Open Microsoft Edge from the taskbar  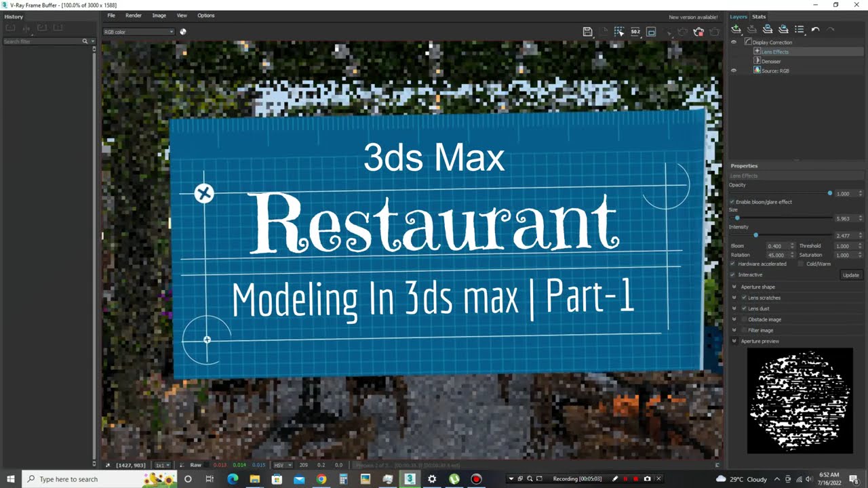pos(233,479)
